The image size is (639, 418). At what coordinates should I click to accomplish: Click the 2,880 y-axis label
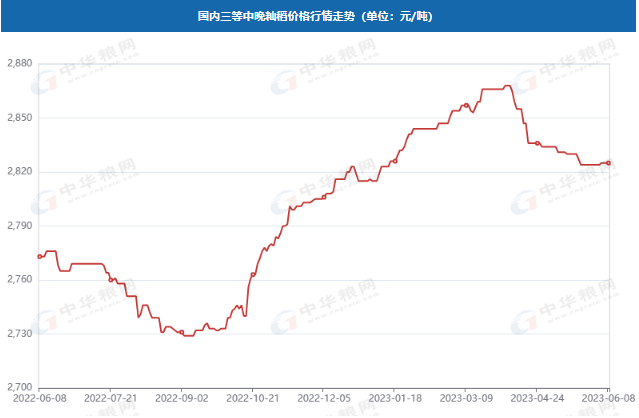pyautogui.click(x=20, y=64)
